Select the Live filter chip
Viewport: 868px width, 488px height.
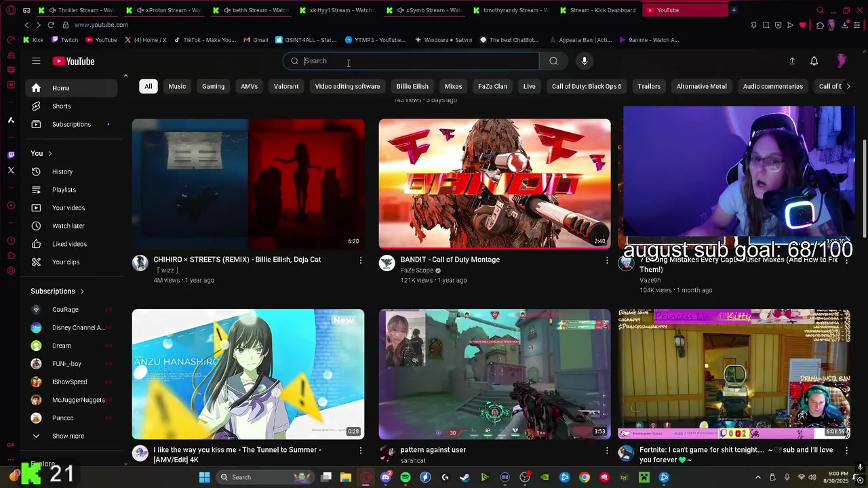(x=530, y=86)
